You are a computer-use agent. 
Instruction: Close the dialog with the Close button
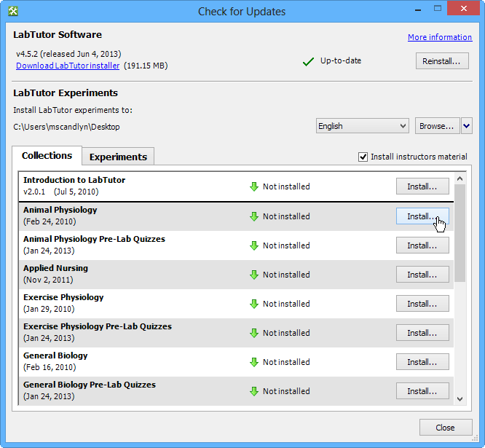click(x=445, y=428)
